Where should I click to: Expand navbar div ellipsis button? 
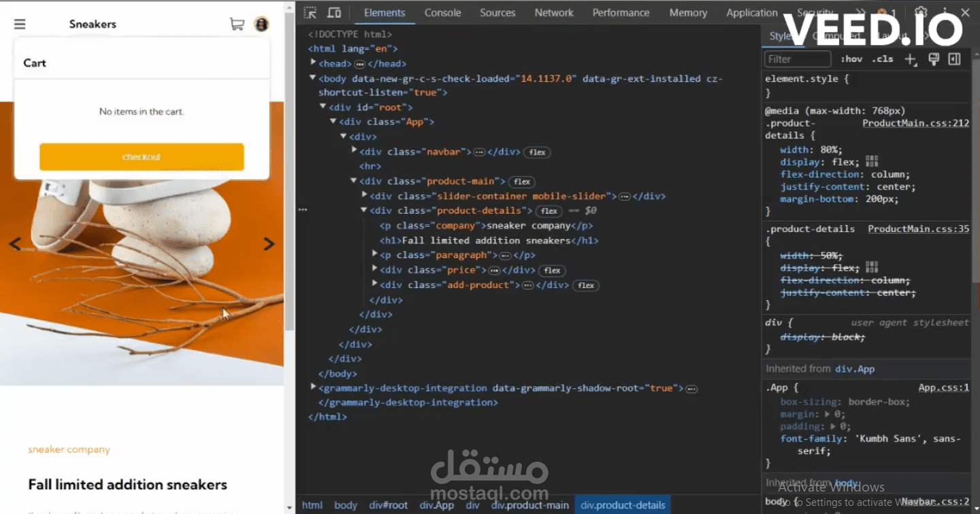click(479, 152)
